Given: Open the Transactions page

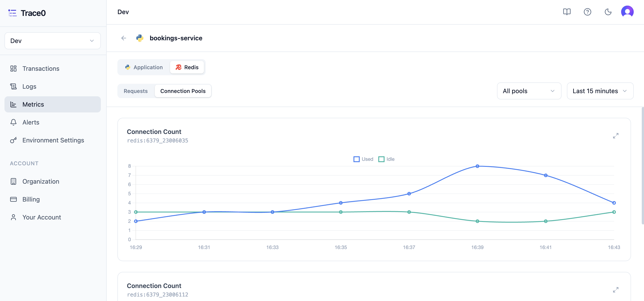Looking at the screenshot, I should [x=52, y=69].
